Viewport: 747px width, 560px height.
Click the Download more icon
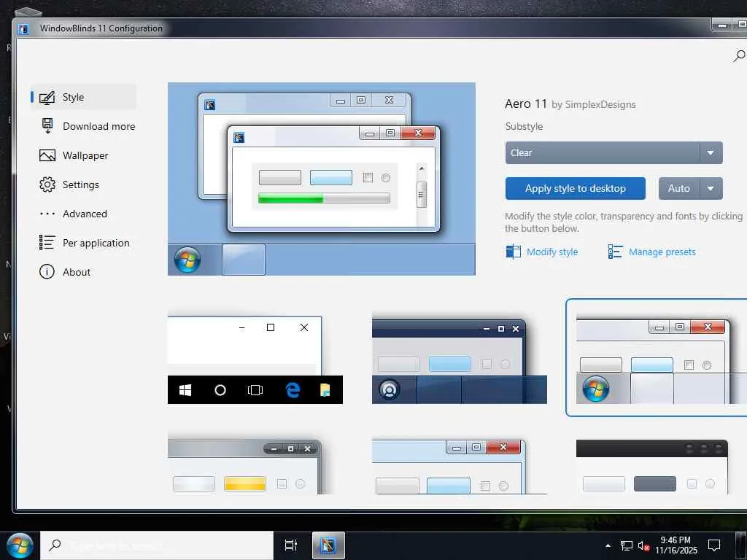[x=47, y=126]
